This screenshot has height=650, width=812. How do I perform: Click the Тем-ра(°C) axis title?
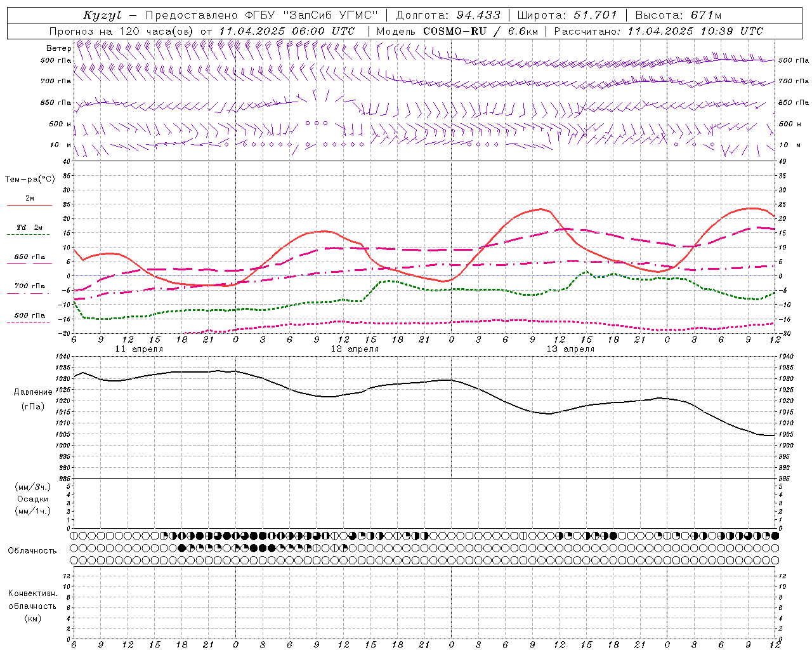(x=30, y=180)
